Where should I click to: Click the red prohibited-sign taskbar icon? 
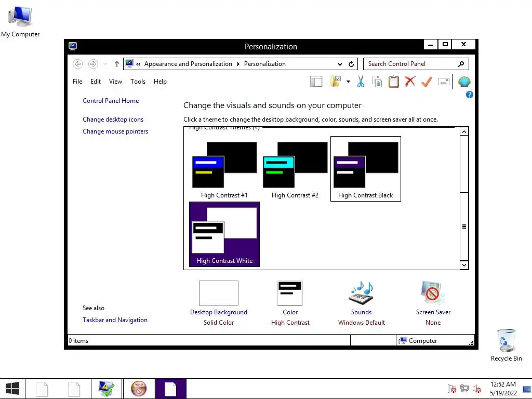coord(138,389)
